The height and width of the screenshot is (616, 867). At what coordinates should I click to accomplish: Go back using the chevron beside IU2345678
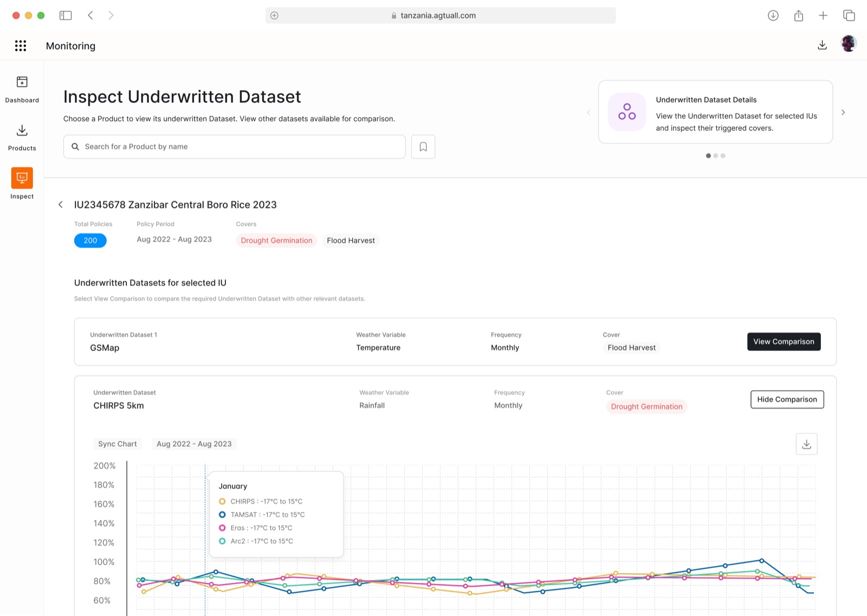tap(61, 205)
